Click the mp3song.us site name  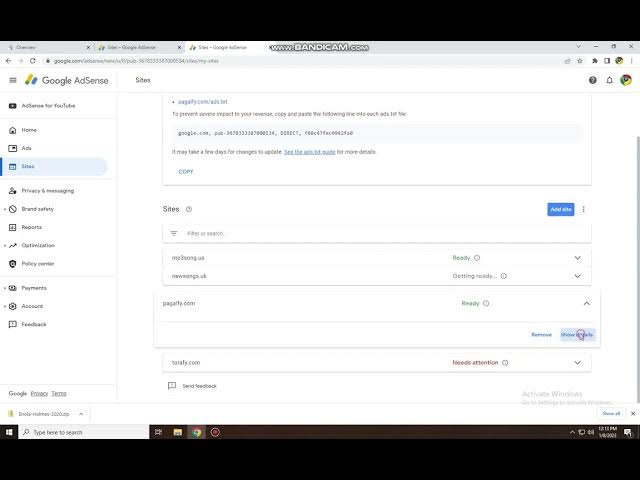point(188,258)
